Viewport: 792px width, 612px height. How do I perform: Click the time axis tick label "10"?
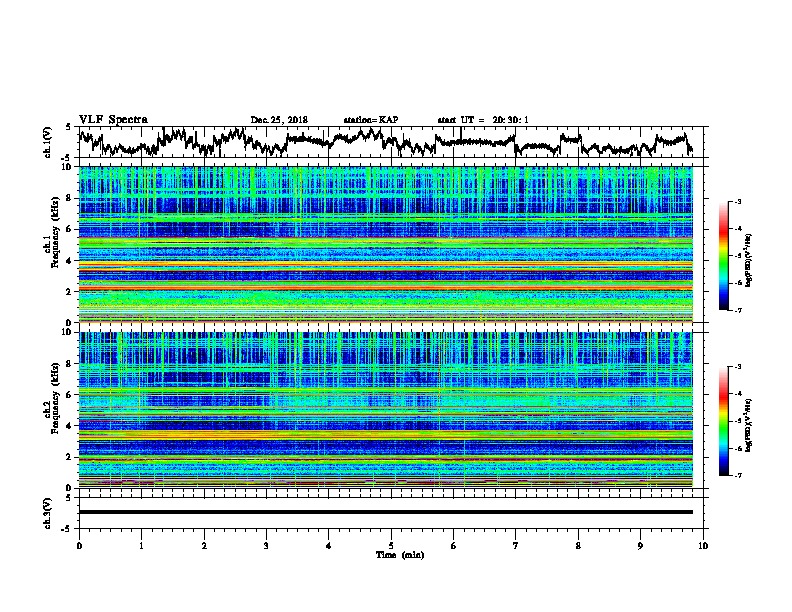tap(703, 546)
